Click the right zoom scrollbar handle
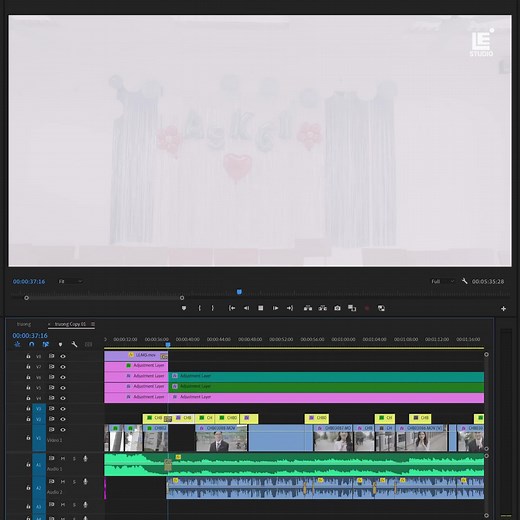The image size is (520, 520). point(182,298)
